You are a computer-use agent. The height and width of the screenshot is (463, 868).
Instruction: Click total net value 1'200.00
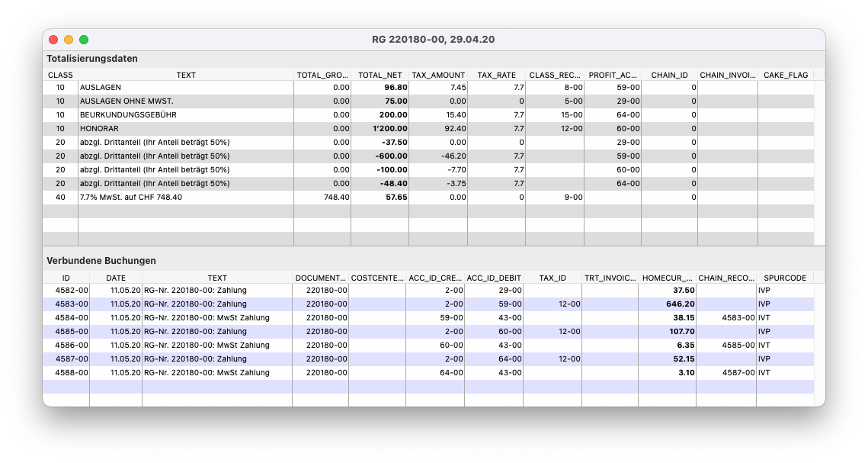(390, 128)
